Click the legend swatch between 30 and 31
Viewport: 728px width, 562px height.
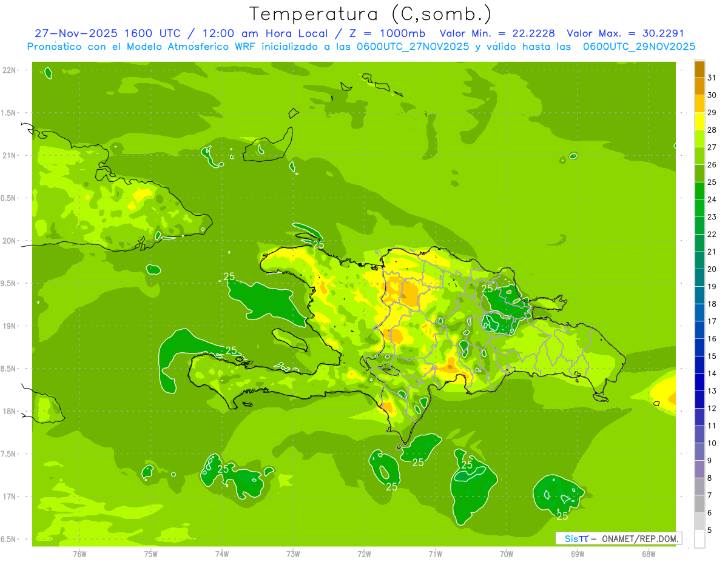click(699, 86)
